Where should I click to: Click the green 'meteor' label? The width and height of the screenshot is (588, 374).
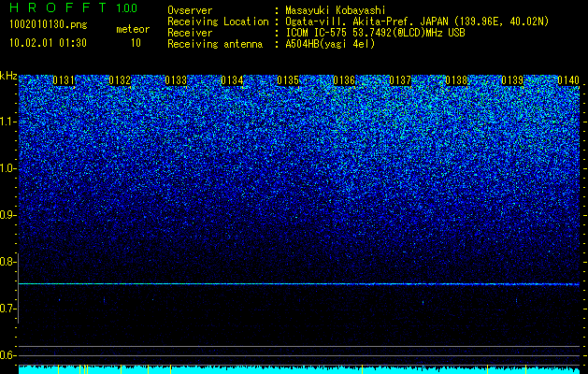(x=133, y=29)
